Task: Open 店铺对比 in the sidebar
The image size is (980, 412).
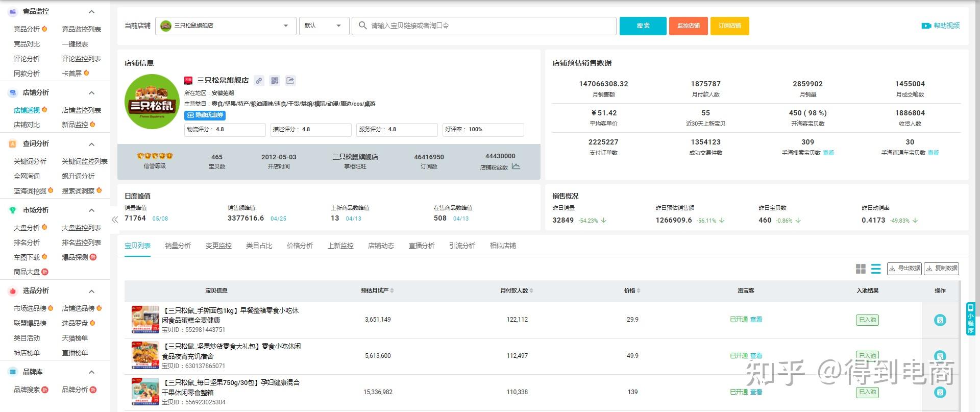Action: pos(27,125)
